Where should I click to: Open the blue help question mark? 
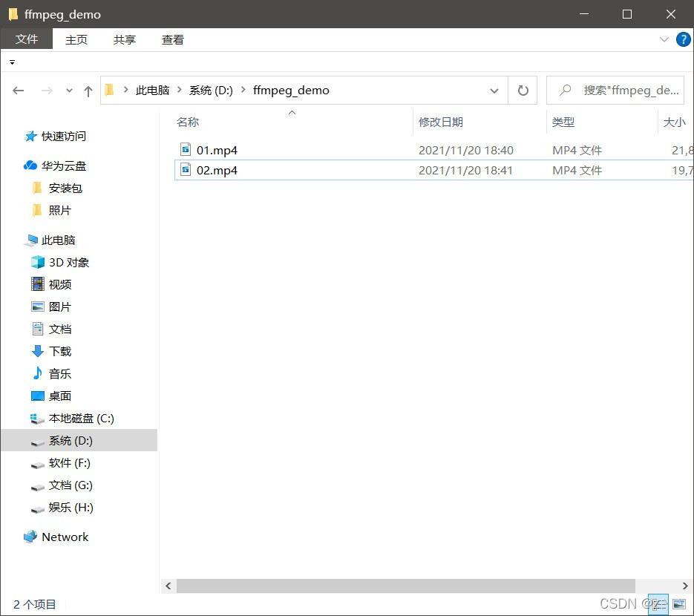[x=684, y=39]
